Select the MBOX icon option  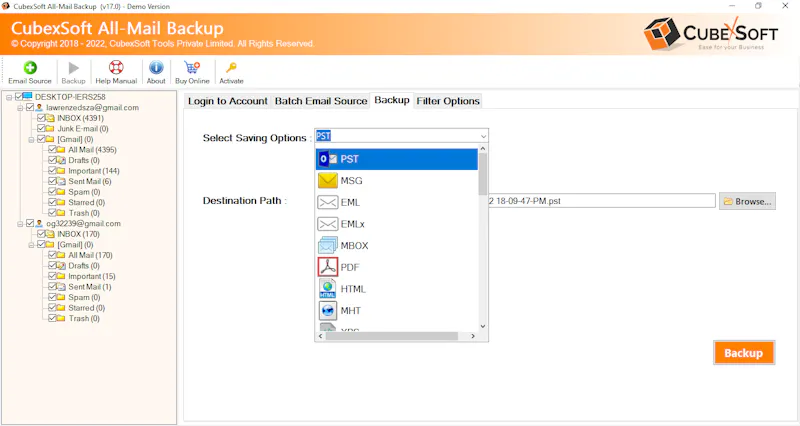point(328,245)
